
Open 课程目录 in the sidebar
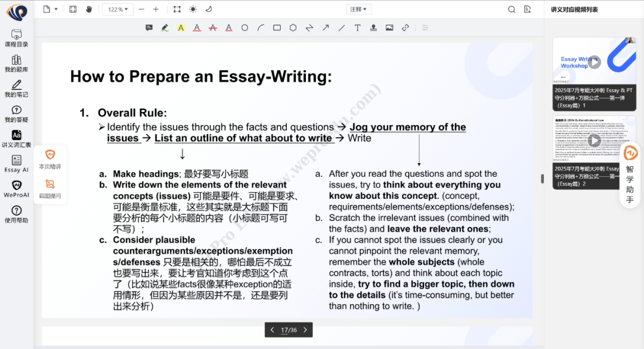17,38
